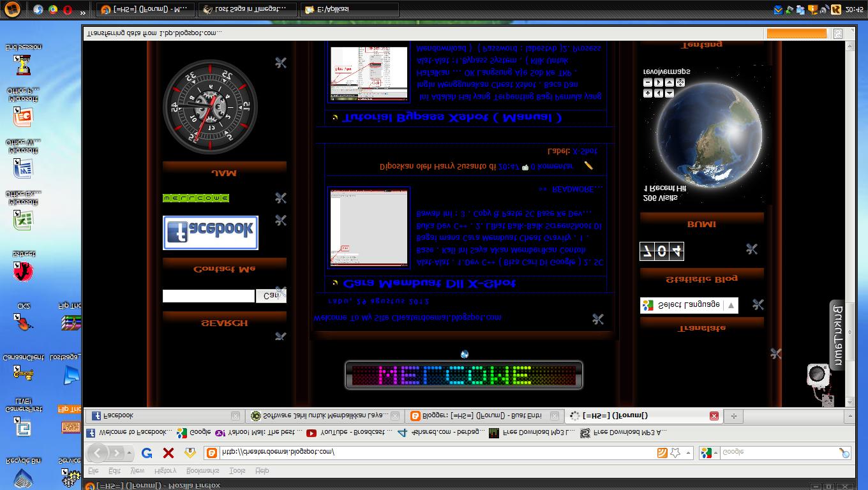Image resolution: width=868 pixels, height=490 pixels.
Task: Click the revolvermaps zoom-out minus control
Action: click(x=647, y=82)
